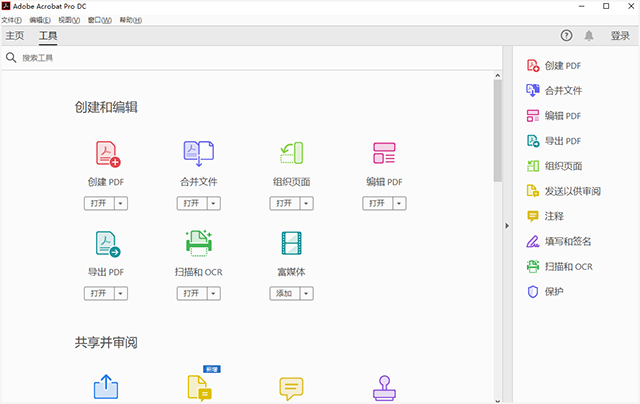The height and width of the screenshot is (404, 640).
Task: Click the 导出 PDF icon in the main grid
Action: (x=108, y=244)
